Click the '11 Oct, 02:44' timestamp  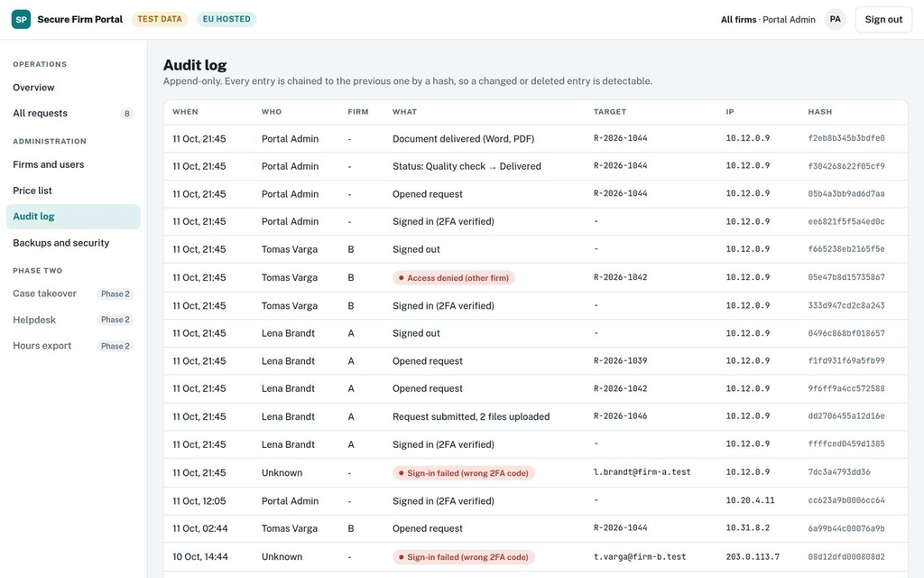point(200,528)
